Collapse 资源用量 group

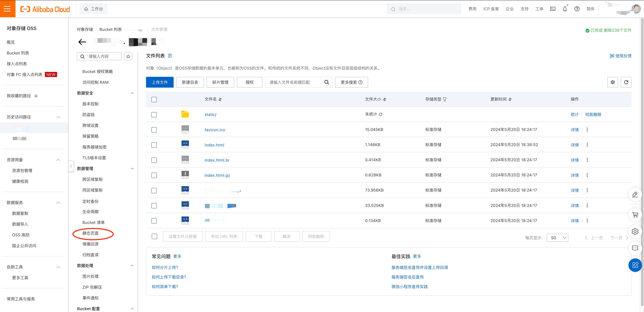click(58, 160)
